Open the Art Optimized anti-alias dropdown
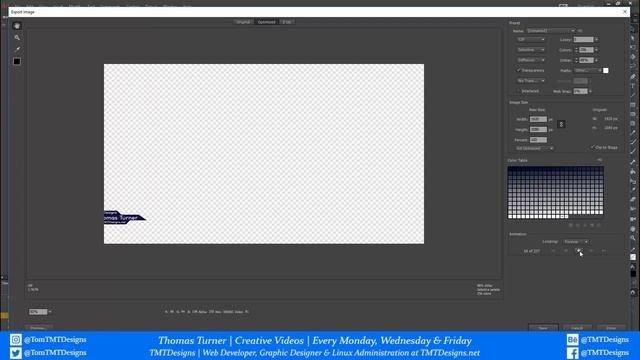640x360 pixels. click(535, 148)
